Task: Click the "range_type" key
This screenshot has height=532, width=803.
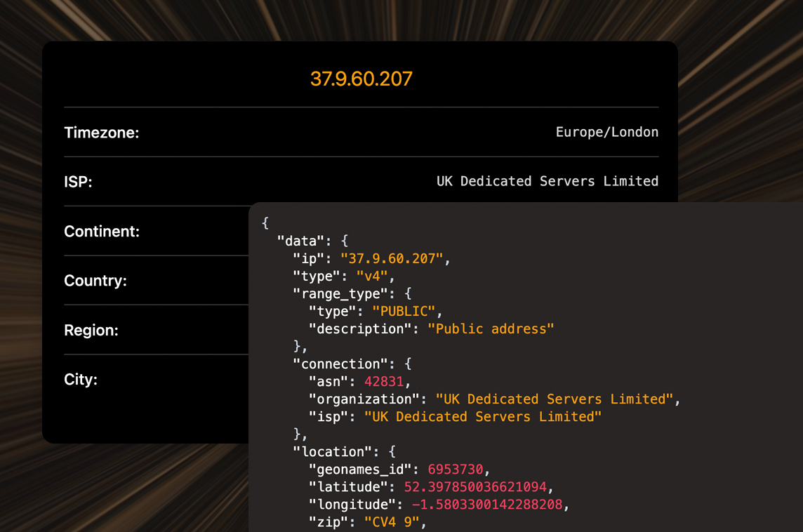Action: tap(340, 294)
